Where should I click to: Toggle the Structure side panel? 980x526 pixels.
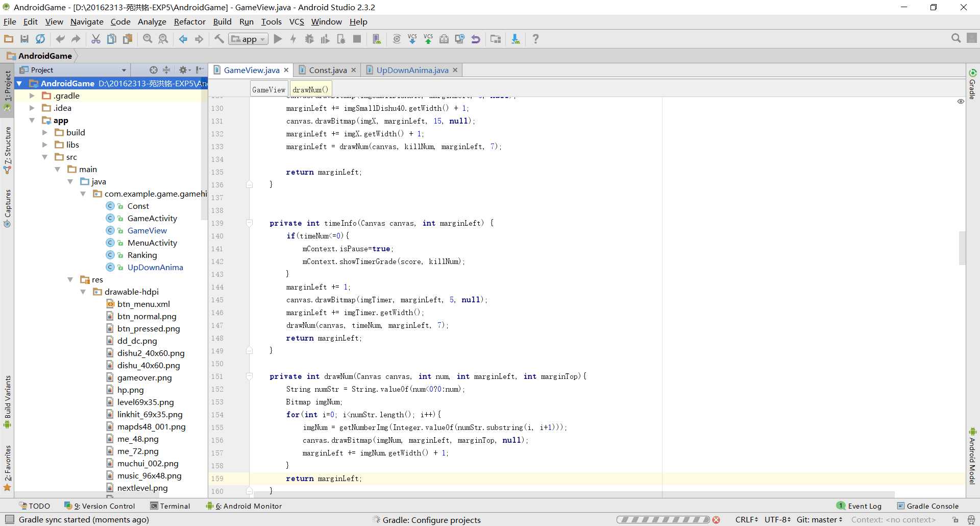tap(7, 149)
